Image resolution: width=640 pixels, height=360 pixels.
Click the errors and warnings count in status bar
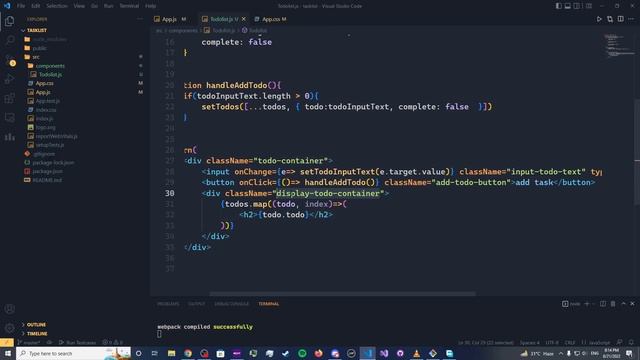coord(113,343)
